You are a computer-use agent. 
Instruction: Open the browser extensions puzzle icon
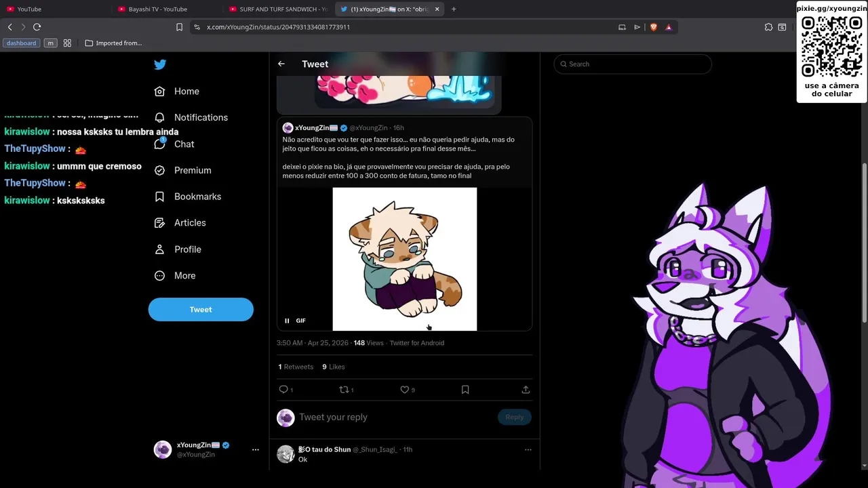768,27
